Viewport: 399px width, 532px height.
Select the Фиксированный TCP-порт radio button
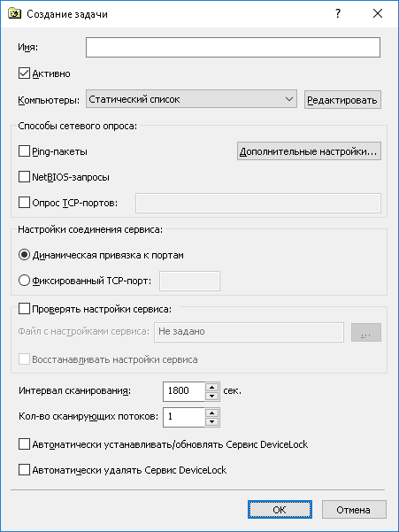(x=24, y=281)
